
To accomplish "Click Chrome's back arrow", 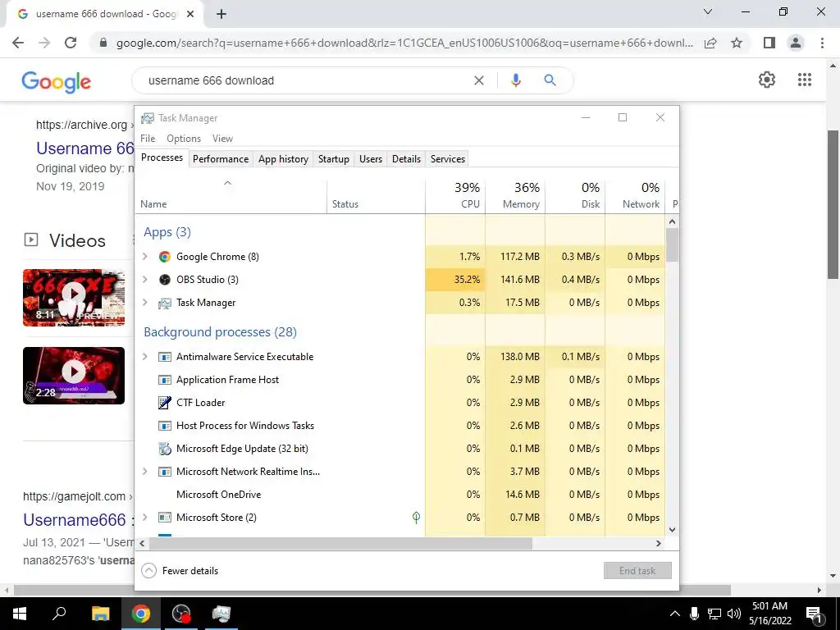I will point(18,43).
